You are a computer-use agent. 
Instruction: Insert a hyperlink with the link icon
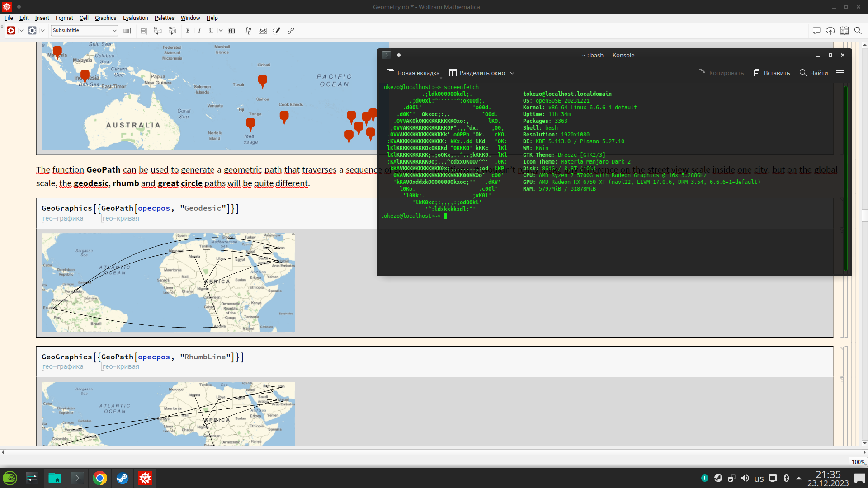(291, 31)
